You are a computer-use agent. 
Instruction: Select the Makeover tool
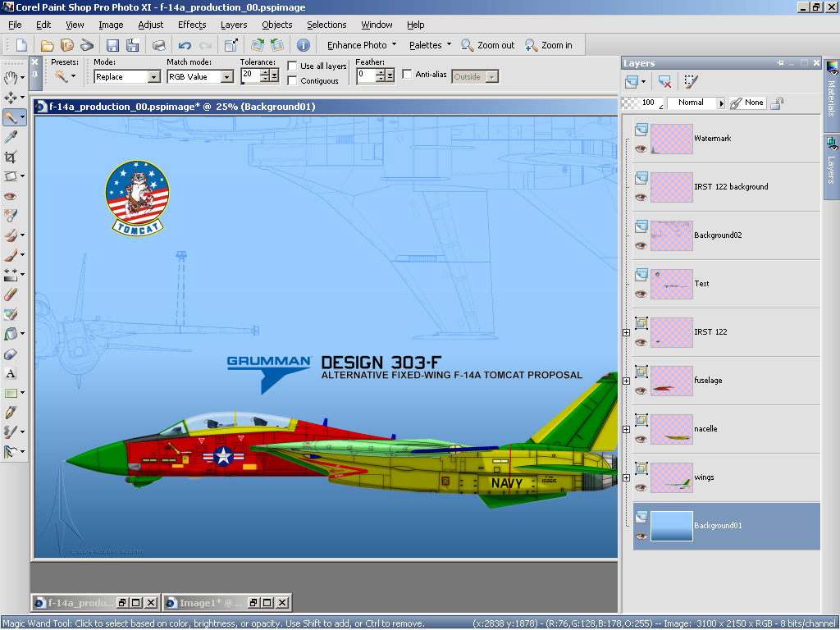[10, 216]
